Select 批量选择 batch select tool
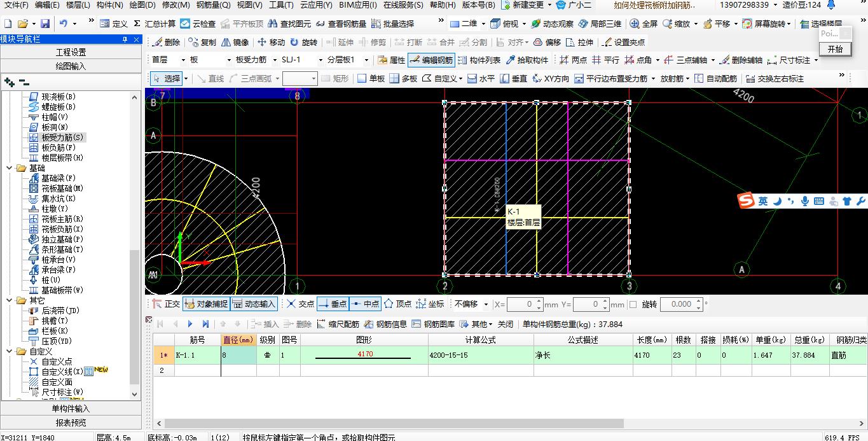Image resolution: width=868 pixels, height=441 pixels. (x=392, y=24)
